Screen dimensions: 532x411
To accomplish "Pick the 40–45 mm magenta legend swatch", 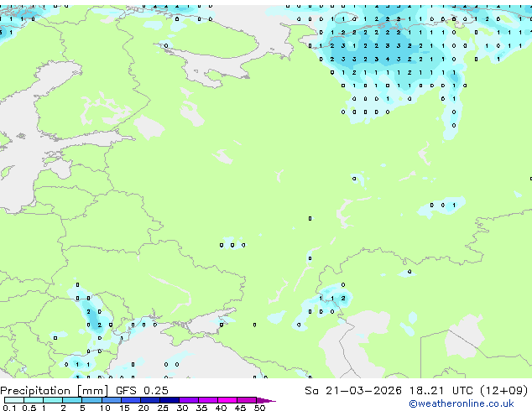I will [x=227, y=400].
